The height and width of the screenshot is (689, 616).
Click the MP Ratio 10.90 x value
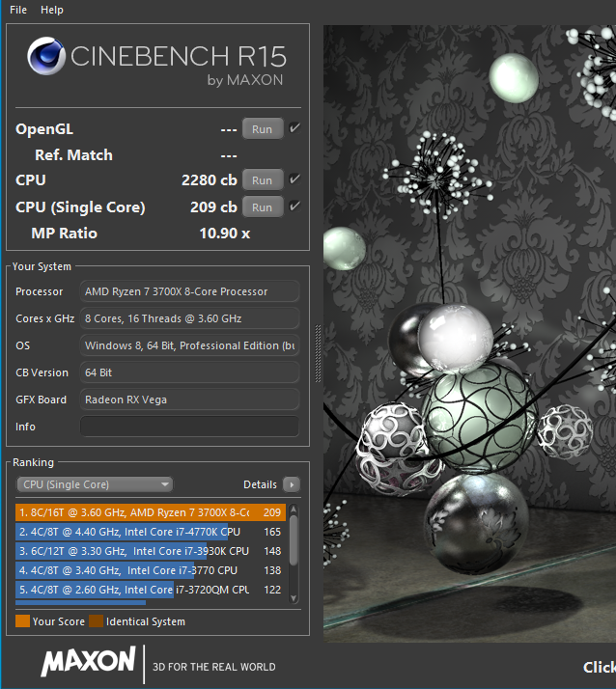click(225, 234)
